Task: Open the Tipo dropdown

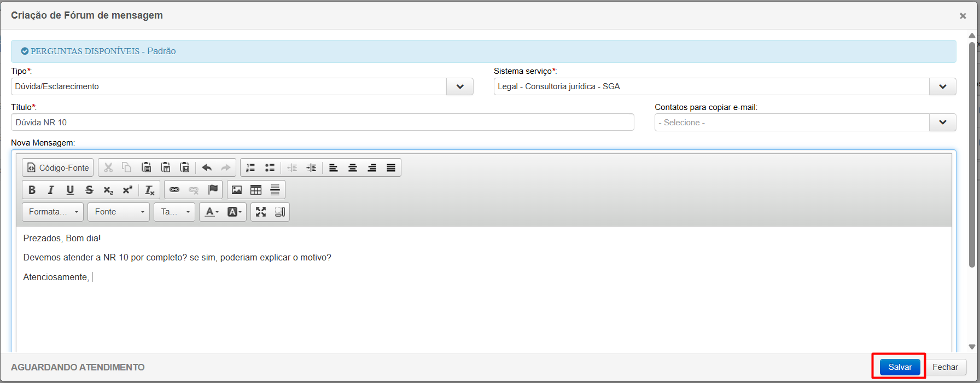Action: pyautogui.click(x=460, y=86)
